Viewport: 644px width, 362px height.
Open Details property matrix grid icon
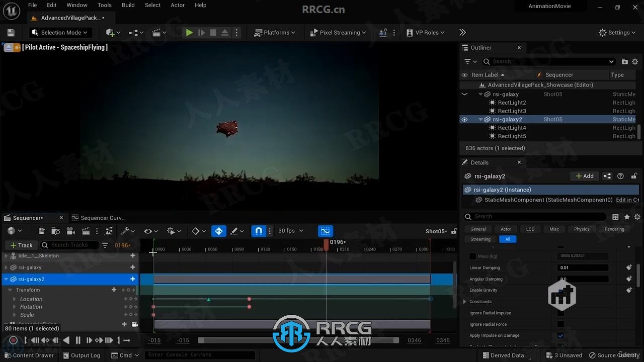615,217
